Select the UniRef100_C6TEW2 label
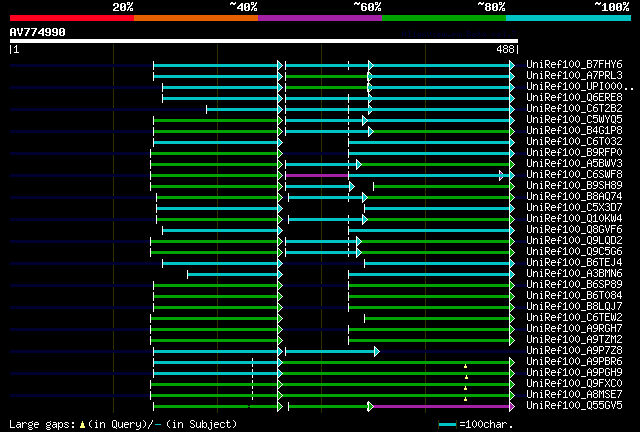Screen dimensions: 640x432 574,318
